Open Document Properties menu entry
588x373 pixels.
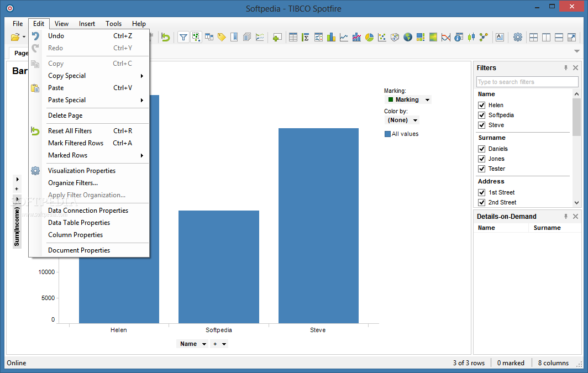(x=90, y=250)
